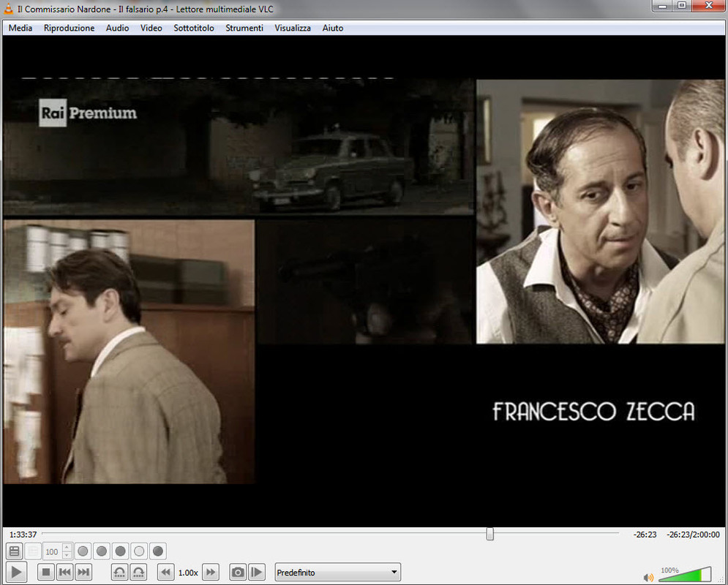
Task: Open the Video menu
Action: [151, 28]
